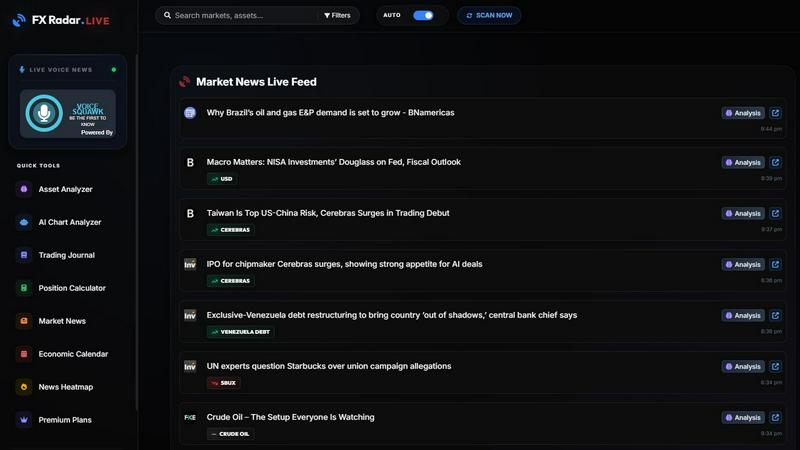Click the BNamericas source icon on Brazil article

pyautogui.click(x=190, y=113)
